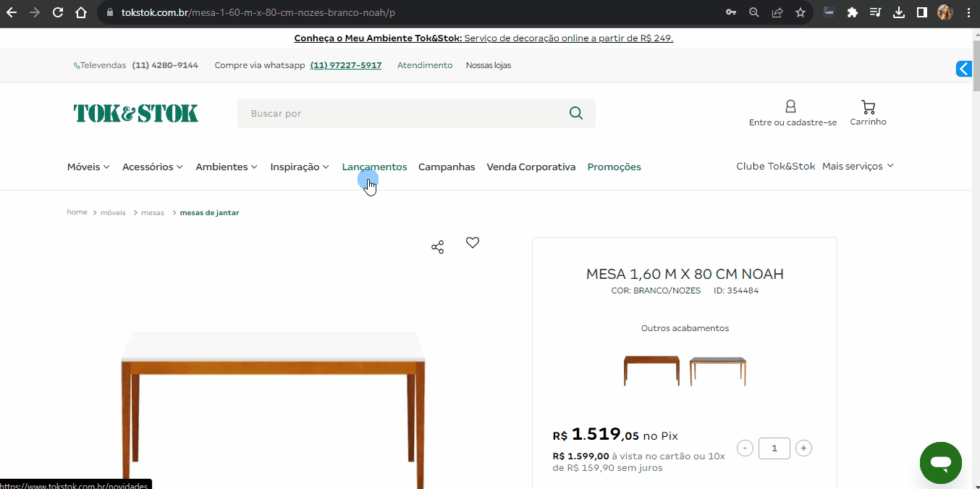Run search with the green magnifier icon
The image size is (980, 489).
click(x=576, y=113)
